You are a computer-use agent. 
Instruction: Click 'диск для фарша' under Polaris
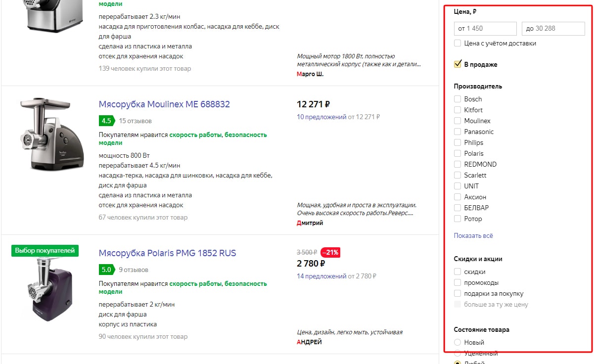pos(123,315)
